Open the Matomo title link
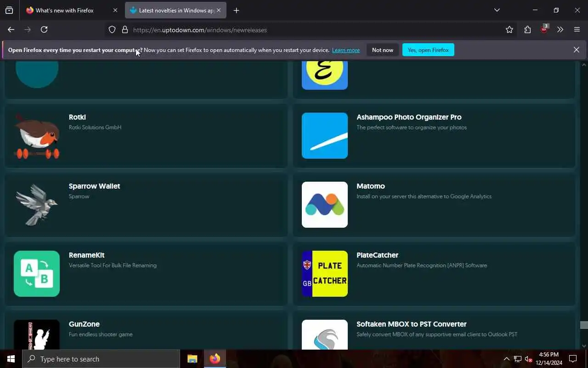Viewport: 588px width, 368px height. pyautogui.click(x=371, y=186)
